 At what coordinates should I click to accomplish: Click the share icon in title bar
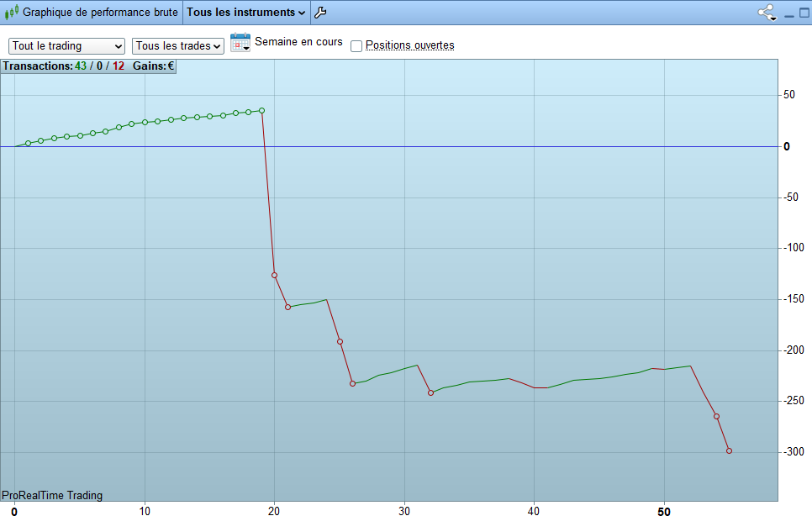pyautogui.click(x=767, y=13)
